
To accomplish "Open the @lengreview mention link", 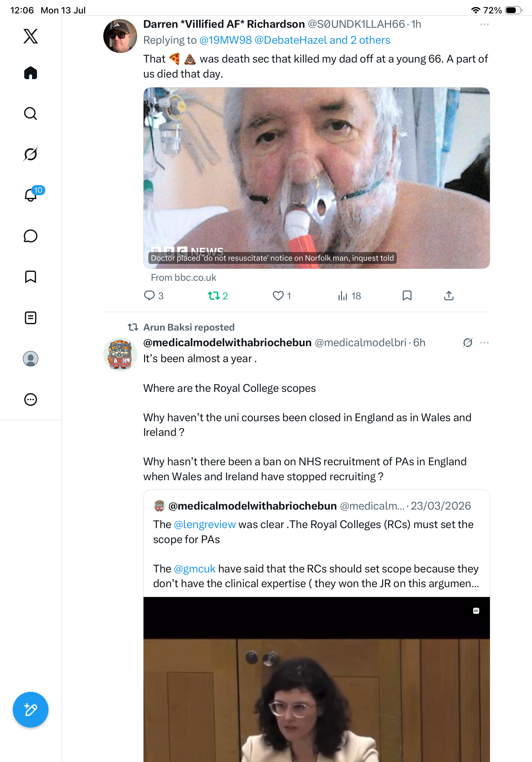I will point(205,524).
